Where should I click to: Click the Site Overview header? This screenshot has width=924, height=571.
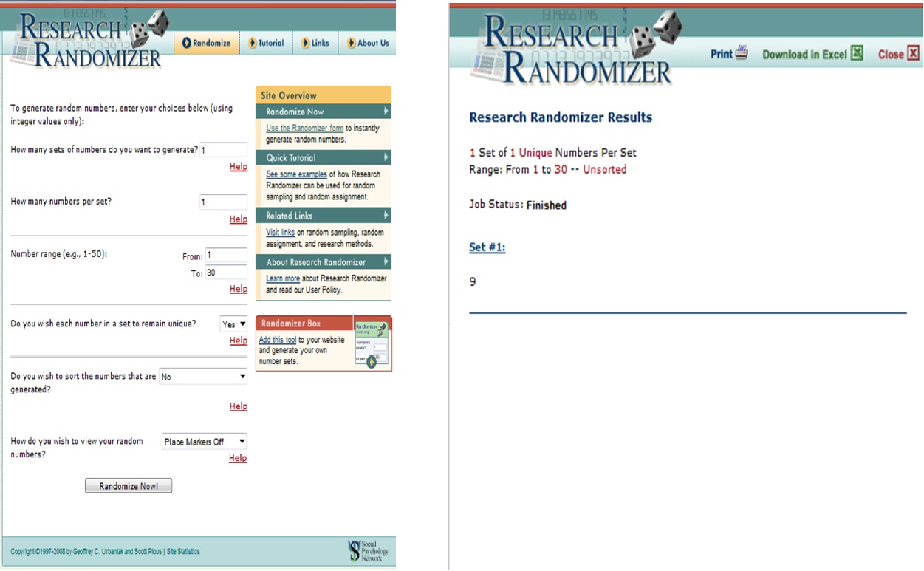point(324,95)
